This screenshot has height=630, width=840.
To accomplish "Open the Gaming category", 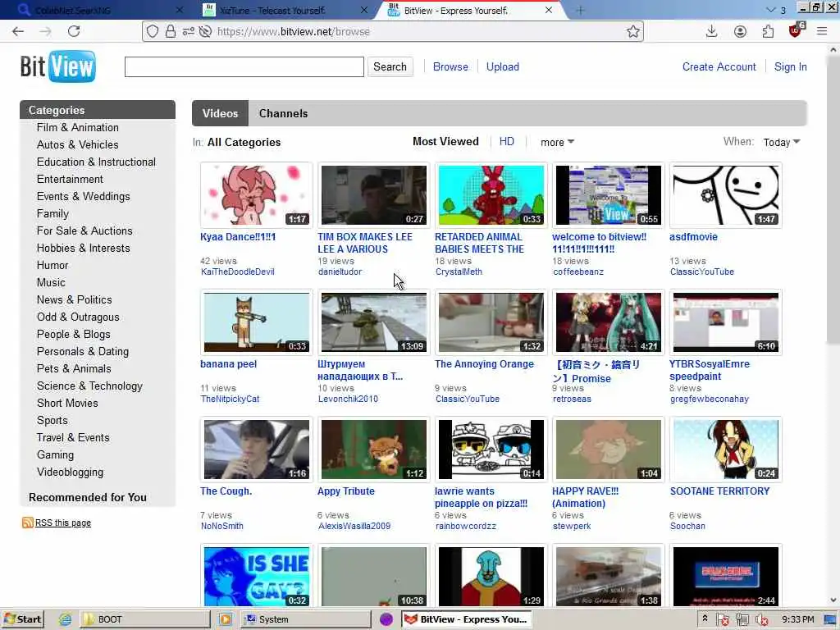I will (x=55, y=454).
